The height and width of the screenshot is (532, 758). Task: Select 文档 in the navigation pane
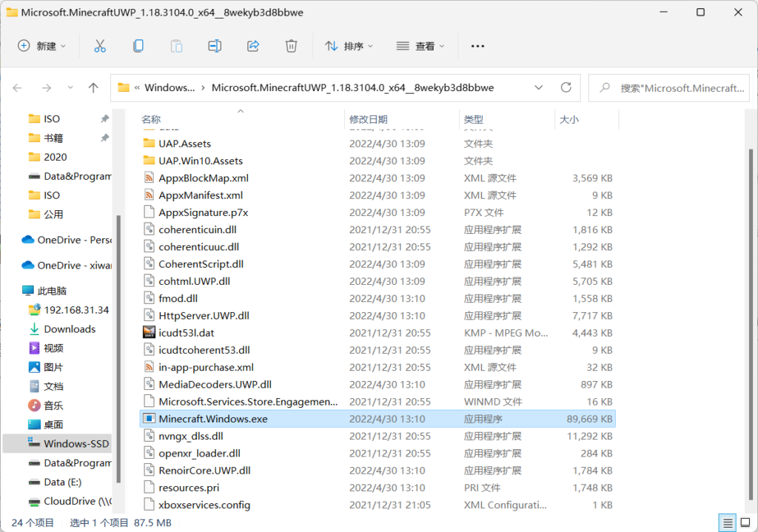pyautogui.click(x=53, y=386)
